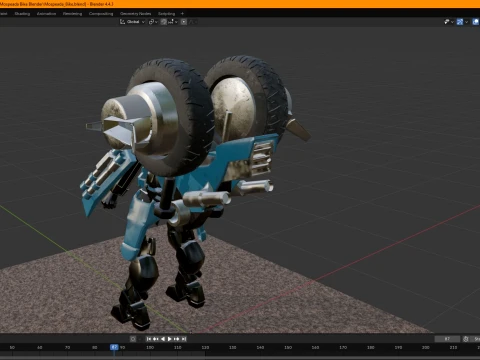This screenshot has height=360, width=480.
Task: Click the current frame number field
Action: (447, 339)
